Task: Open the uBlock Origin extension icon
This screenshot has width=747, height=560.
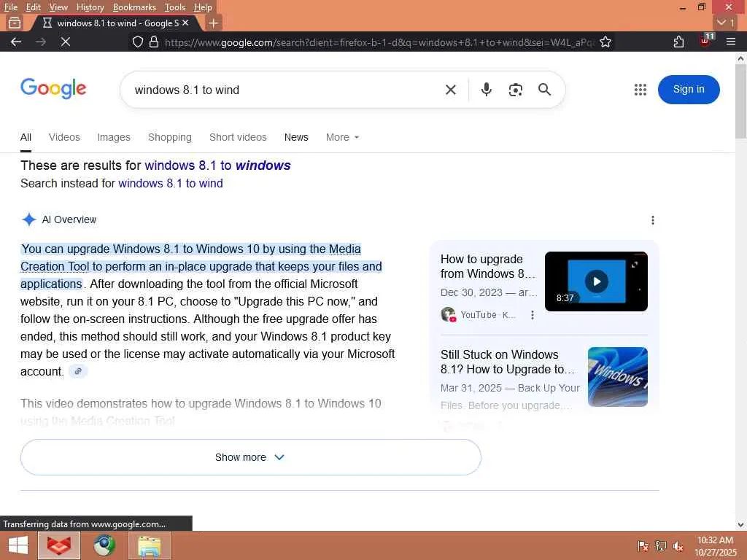Action: click(705, 41)
